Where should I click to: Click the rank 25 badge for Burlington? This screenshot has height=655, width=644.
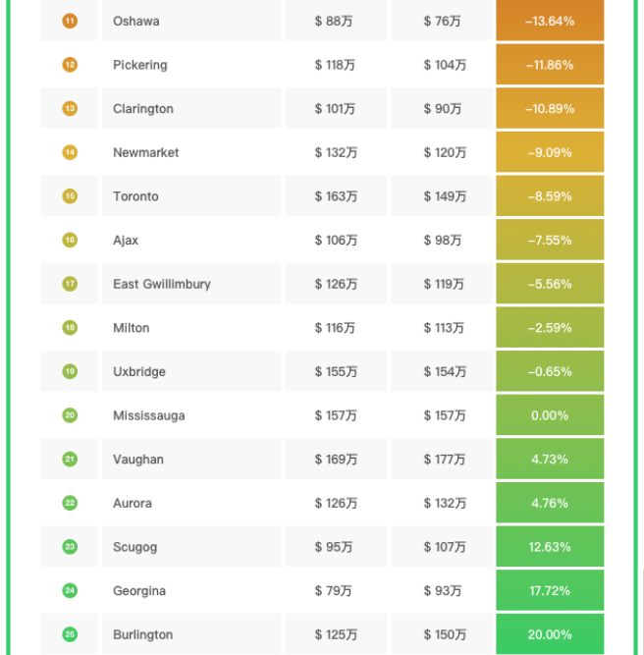(70, 634)
